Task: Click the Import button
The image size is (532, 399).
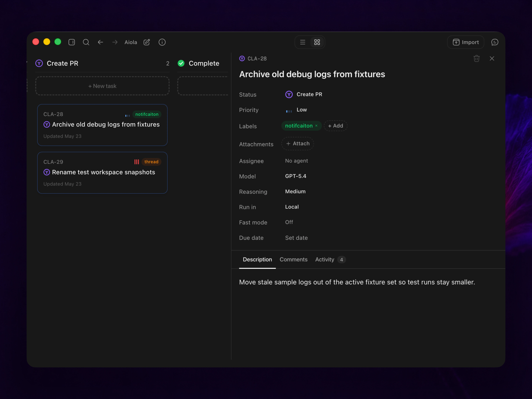Action: coord(465,42)
